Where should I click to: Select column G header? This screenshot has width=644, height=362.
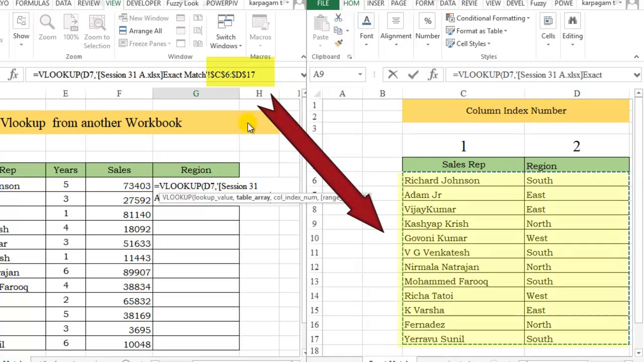196,94
